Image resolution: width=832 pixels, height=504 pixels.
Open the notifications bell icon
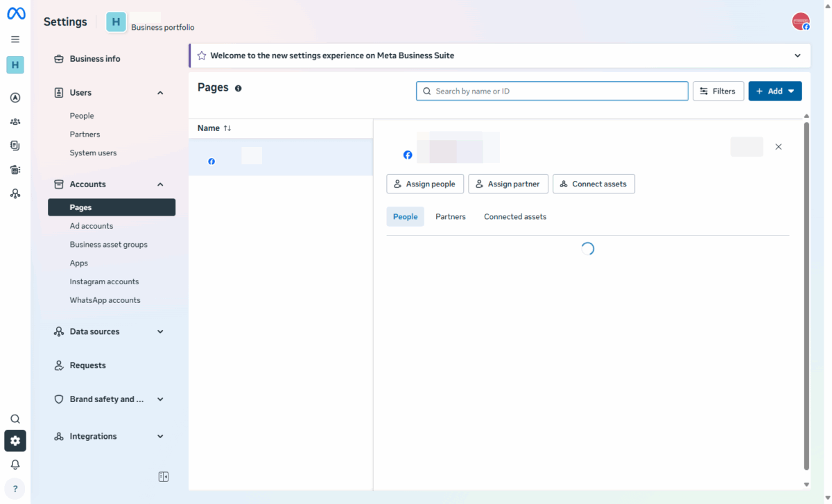15,464
